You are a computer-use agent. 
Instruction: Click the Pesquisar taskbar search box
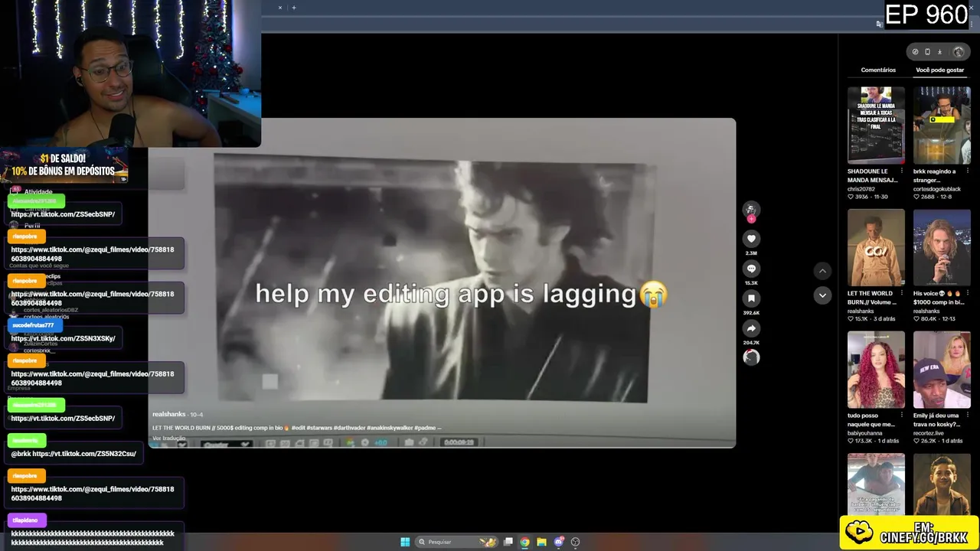pyautogui.click(x=456, y=542)
